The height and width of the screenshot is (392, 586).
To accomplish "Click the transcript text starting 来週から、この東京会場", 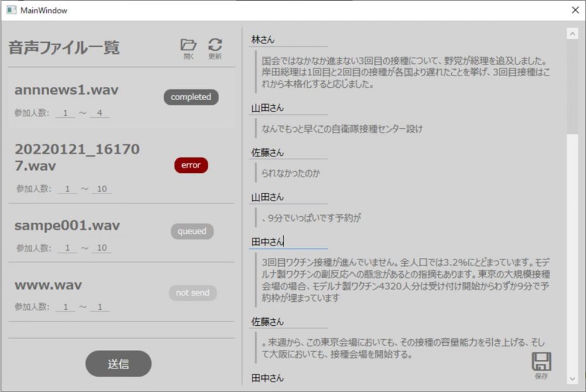I will (x=403, y=348).
